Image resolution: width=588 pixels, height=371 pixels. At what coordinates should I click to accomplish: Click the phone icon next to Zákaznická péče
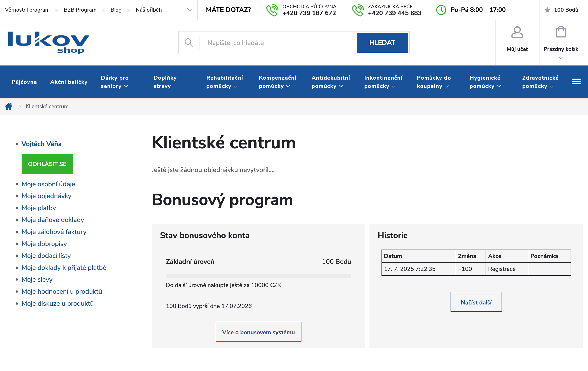(358, 10)
